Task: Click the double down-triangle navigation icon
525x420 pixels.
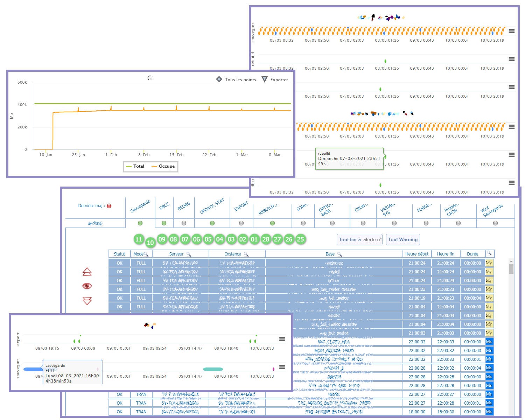Action: [87, 301]
